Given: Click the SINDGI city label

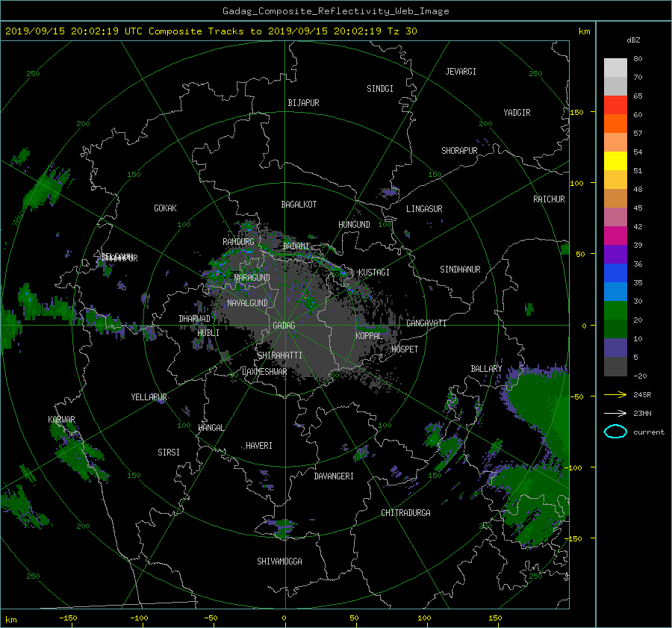Looking at the screenshot, I should [x=380, y=88].
